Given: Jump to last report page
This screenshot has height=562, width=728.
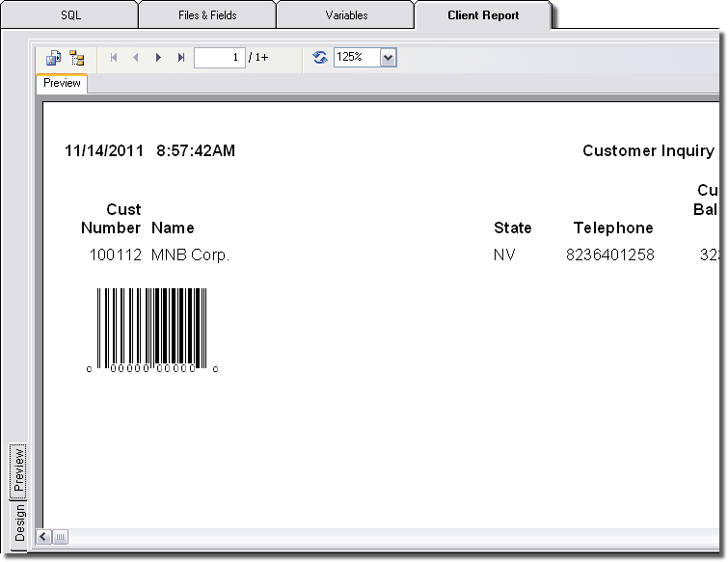Looking at the screenshot, I should pyautogui.click(x=181, y=58).
